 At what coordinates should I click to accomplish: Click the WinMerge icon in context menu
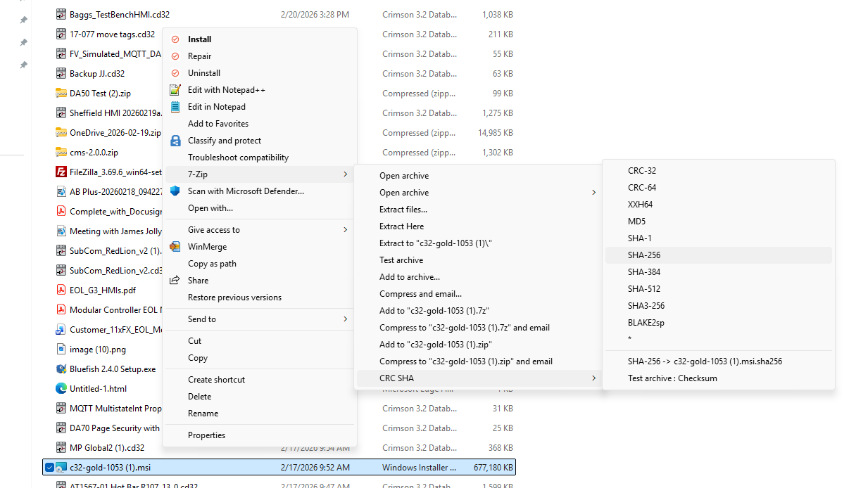175,247
